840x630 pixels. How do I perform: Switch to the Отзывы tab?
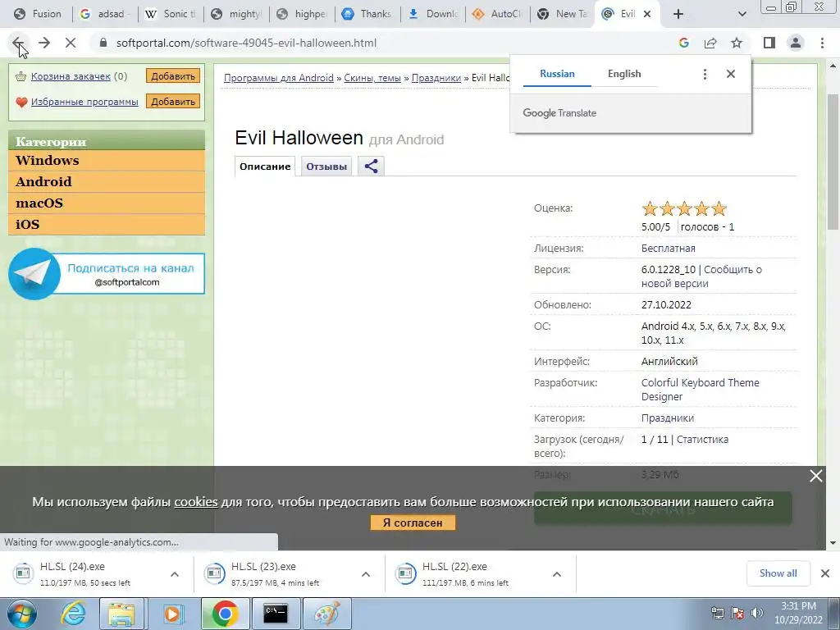click(326, 166)
